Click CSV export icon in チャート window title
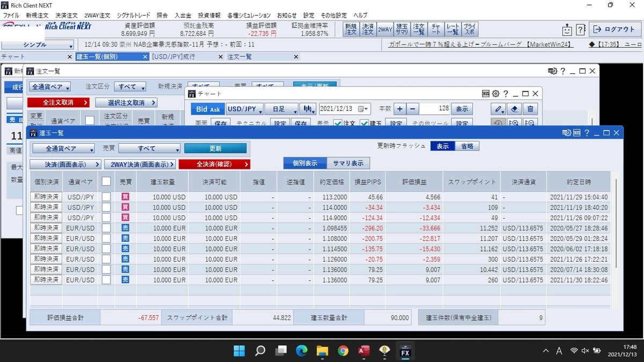Viewport: 644px width, 362px height. (x=486, y=93)
